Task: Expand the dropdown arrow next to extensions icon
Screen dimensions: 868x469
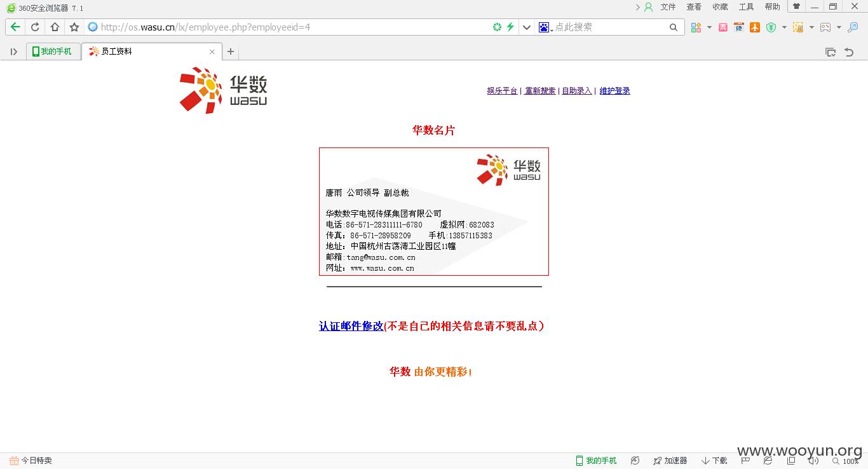Action: point(709,27)
